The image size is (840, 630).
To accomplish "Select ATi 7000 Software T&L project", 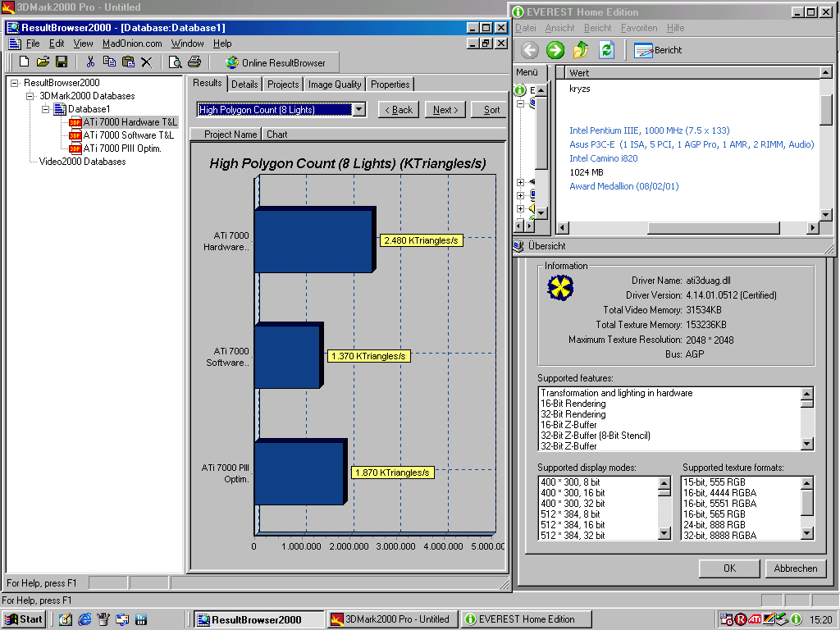I will 128,135.
